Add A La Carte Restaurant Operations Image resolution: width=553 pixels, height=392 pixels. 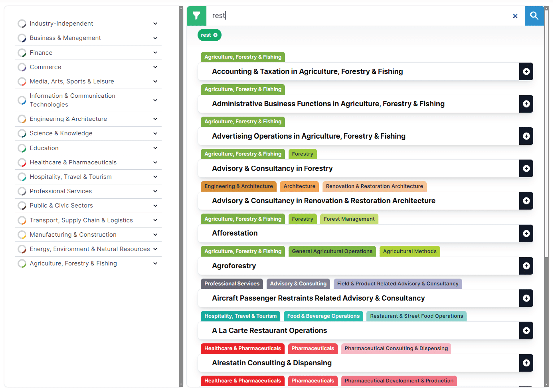pos(526,330)
